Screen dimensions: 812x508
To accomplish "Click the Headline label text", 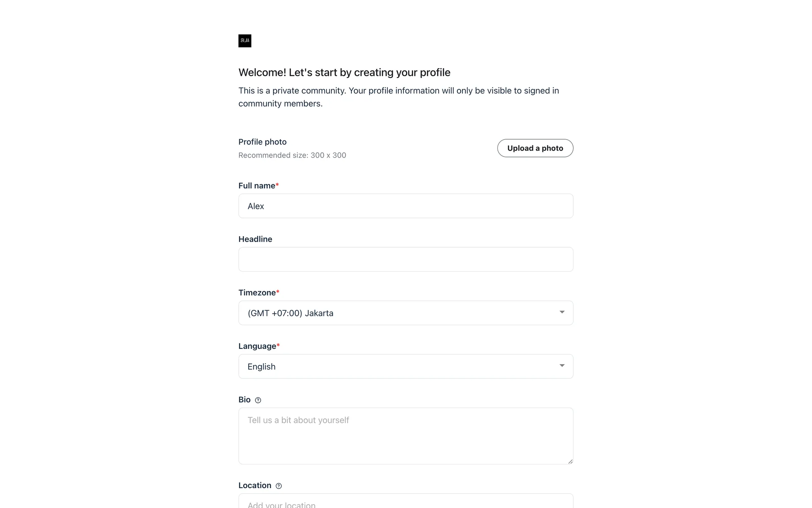I will tap(255, 239).
